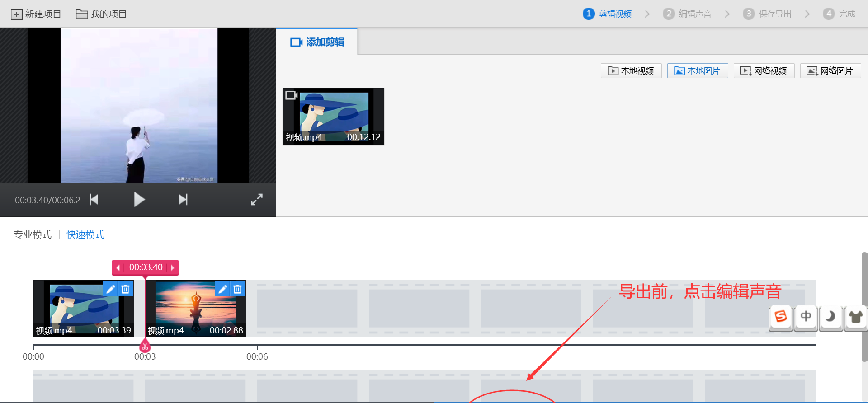Viewport: 868px width, 403px height.
Task: Play the preview video
Action: tap(139, 199)
